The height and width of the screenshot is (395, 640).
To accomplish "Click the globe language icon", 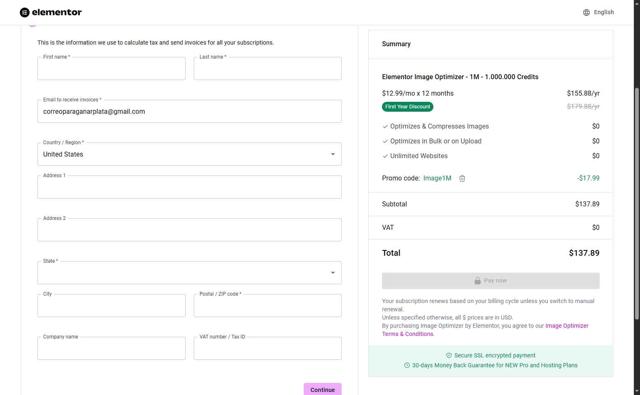I will pyautogui.click(x=587, y=12).
